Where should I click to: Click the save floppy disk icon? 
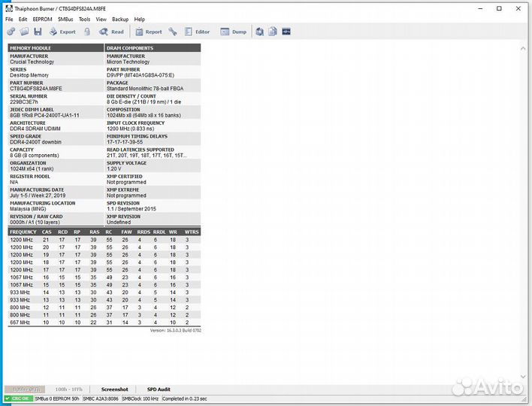pos(38,32)
